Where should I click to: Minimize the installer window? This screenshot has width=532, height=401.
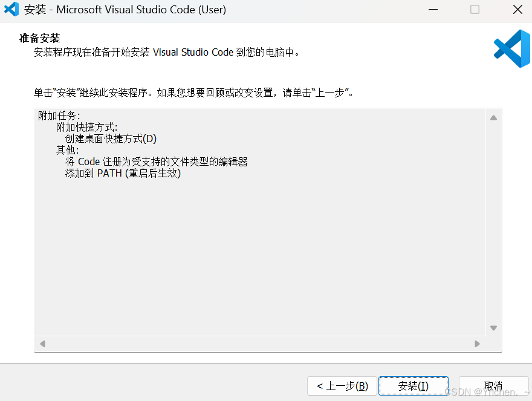433,10
